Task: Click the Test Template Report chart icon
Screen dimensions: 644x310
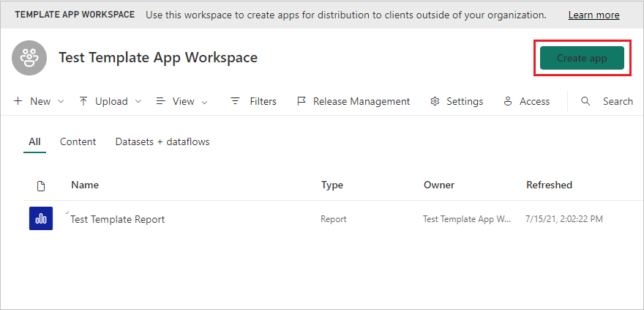Action: 41,218
